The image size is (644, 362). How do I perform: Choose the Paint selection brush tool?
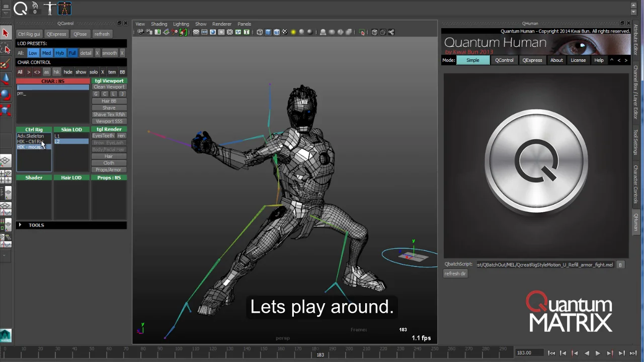(x=6, y=64)
